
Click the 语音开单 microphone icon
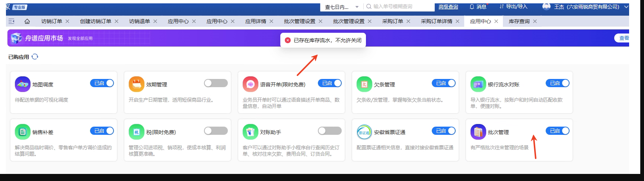click(x=250, y=84)
